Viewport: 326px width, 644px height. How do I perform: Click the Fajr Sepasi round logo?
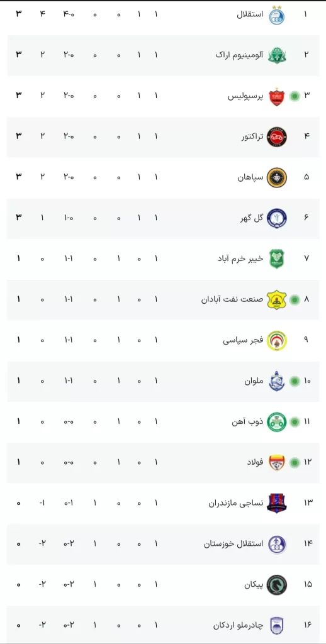[x=277, y=341]
